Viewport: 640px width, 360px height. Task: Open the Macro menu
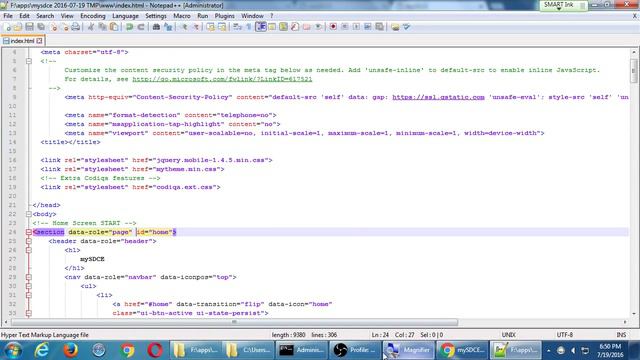tap(182, 16)
